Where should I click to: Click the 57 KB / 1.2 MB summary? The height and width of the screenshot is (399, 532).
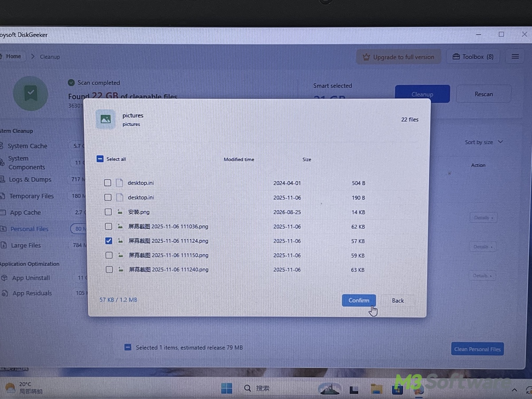118,300
